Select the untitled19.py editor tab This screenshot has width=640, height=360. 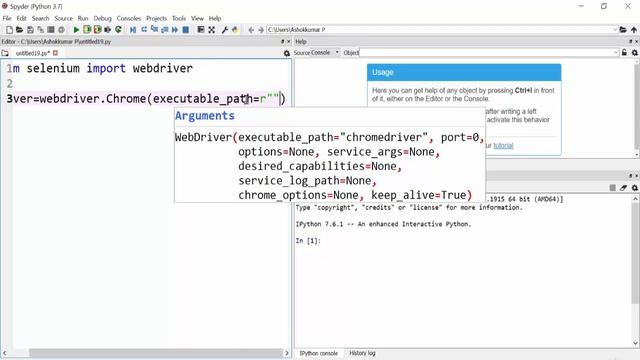tap(33, 53)
